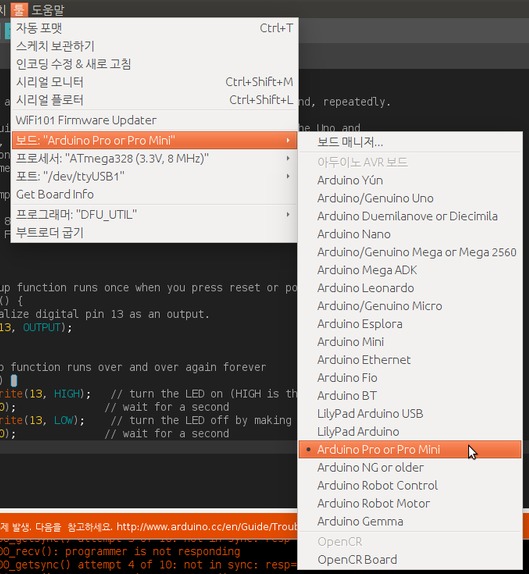529x574 pixels.
Task: Select checked Arduino Pro or Pro Mini
Action: pos(410,449)
